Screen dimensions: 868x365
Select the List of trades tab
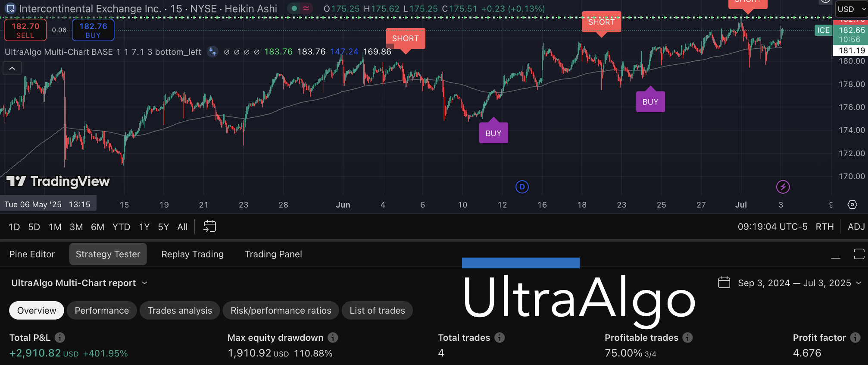pos(377,311)
